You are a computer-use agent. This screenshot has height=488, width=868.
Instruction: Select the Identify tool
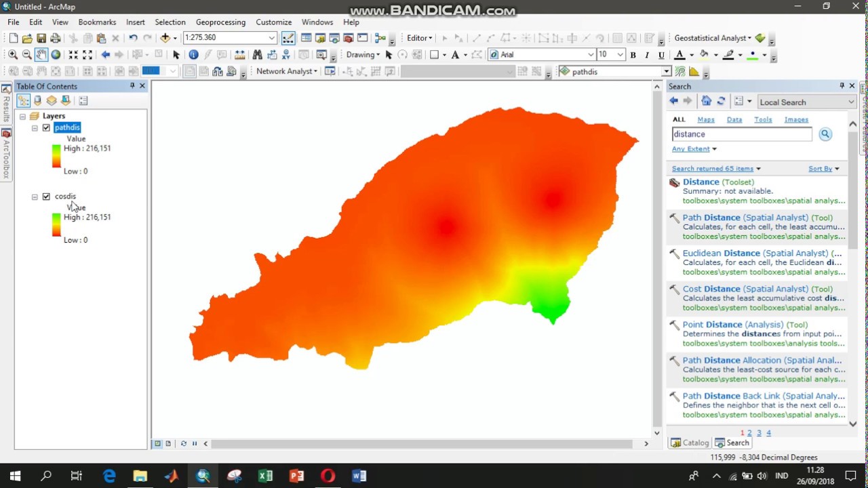pyautogui.click(x=193, y=55)
